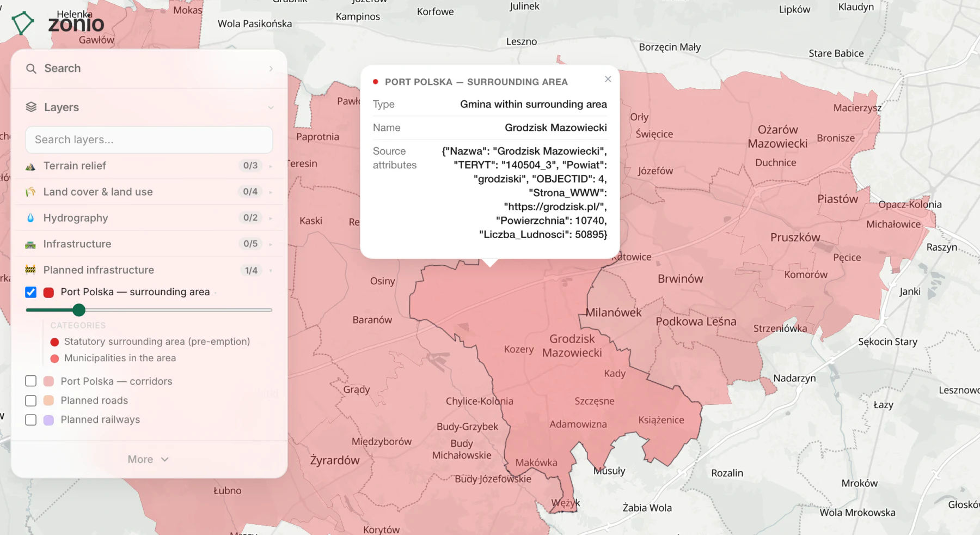The width and height of the screenshot is (980, 535).
Task: Click the Terrain relief mountain icon
Action: pos(30,166)
